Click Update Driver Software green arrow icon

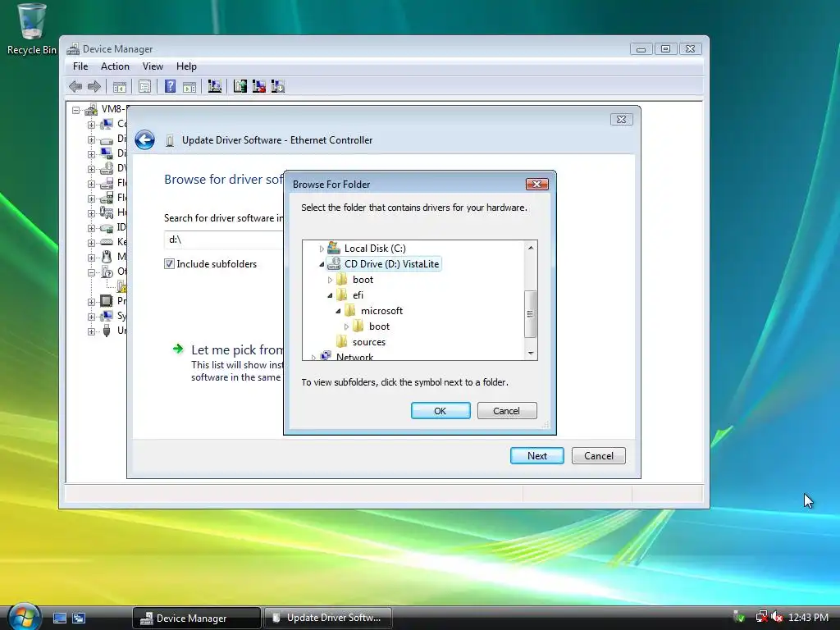coord(240,86)
